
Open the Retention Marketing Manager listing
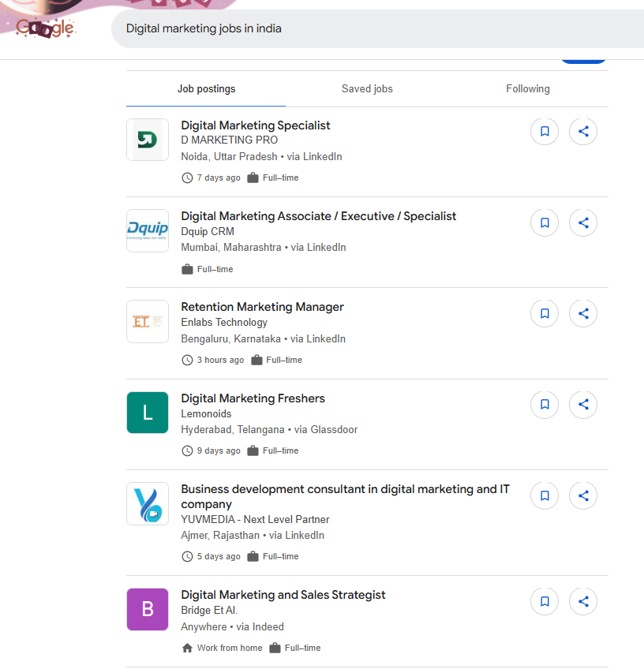[x=262, y=307]
